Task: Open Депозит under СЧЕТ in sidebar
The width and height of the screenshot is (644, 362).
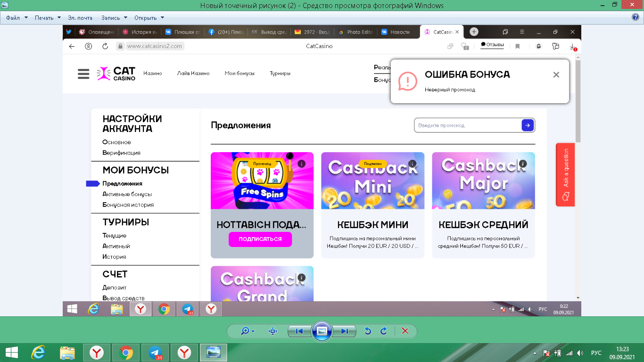Action: click(x=114, y=288)
